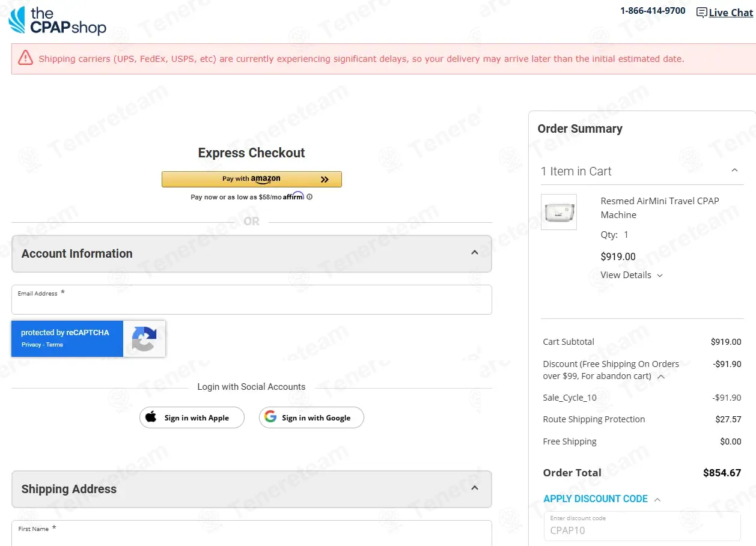
Task: Sign in with Google
Action: pyautogui.click(x=311, y=418)
